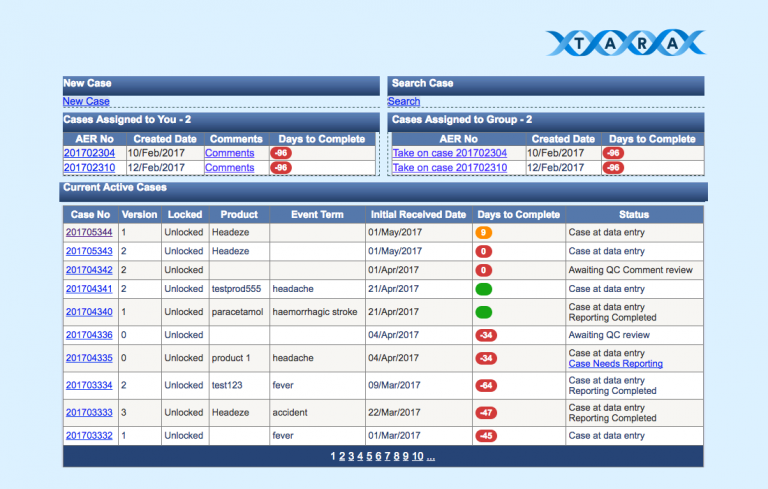Click the Case Needs Reporting link
The width and height of the screenshot is (768, 489).
pyautogui.click(x=615, y=364)
